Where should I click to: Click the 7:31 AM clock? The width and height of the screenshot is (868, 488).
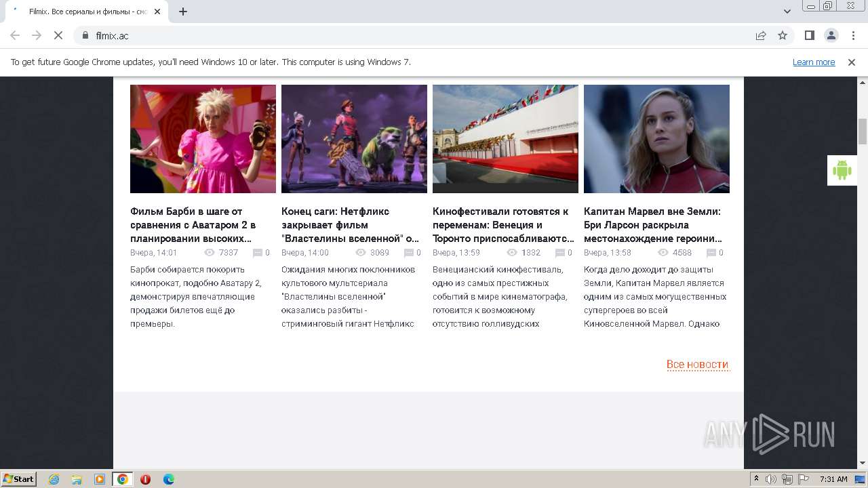tap(833, 479)
